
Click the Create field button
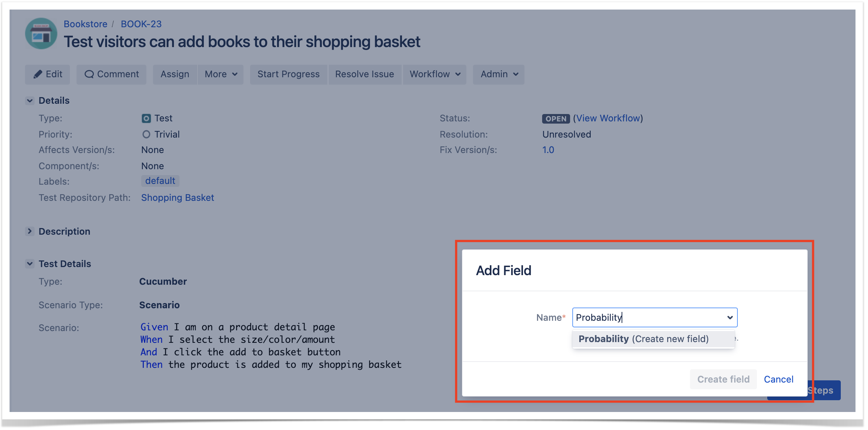[723, 379]
